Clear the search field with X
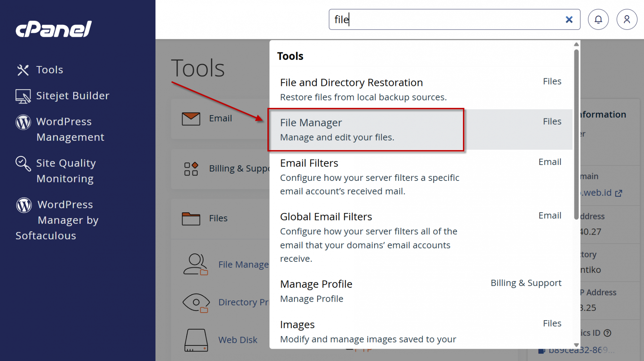Screen dimensions: 644x361 pyautogui.click(x=569, y=19)
